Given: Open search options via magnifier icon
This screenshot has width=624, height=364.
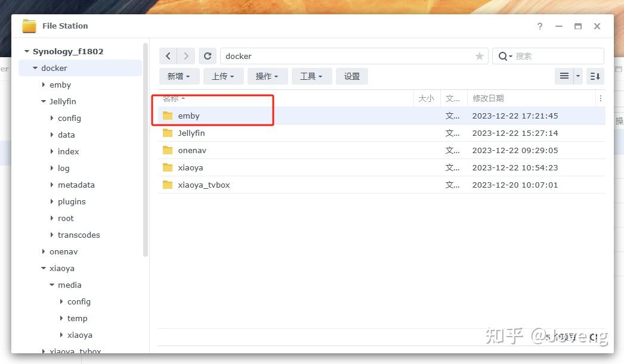Looking at the screenshot, I should (505, 56).
